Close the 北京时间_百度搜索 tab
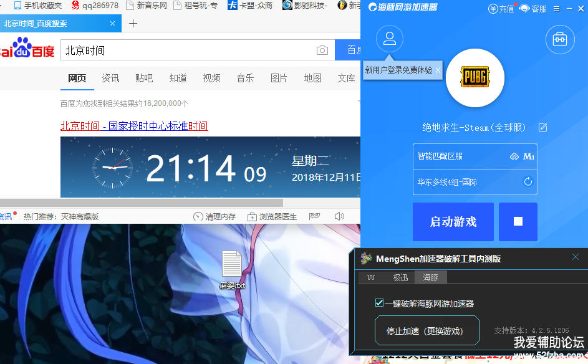Image resolution: width=588 pixels, height=364 pixels. 112,23
